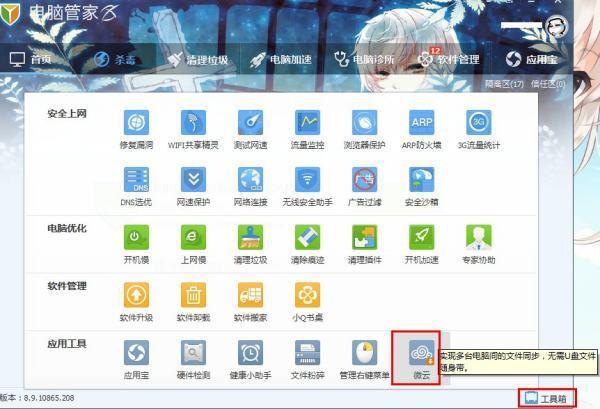Open 专家协助 expert help tool
Image resolution: width=600 pixels, height=409 pixels.
point(479,244)
